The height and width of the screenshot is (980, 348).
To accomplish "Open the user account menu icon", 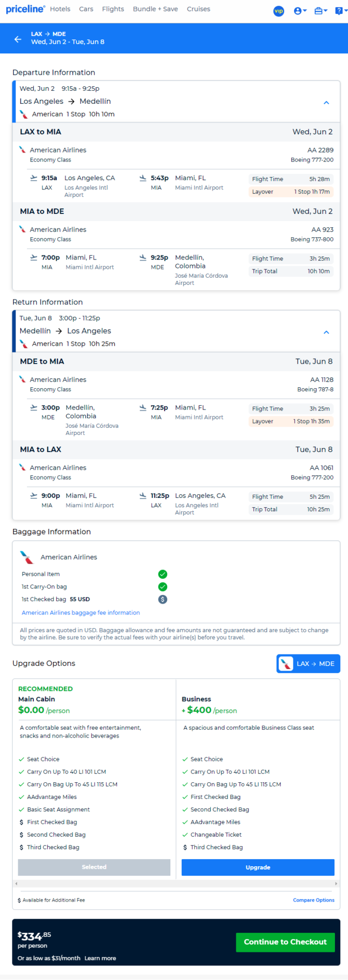I will (x=300, y=10).
